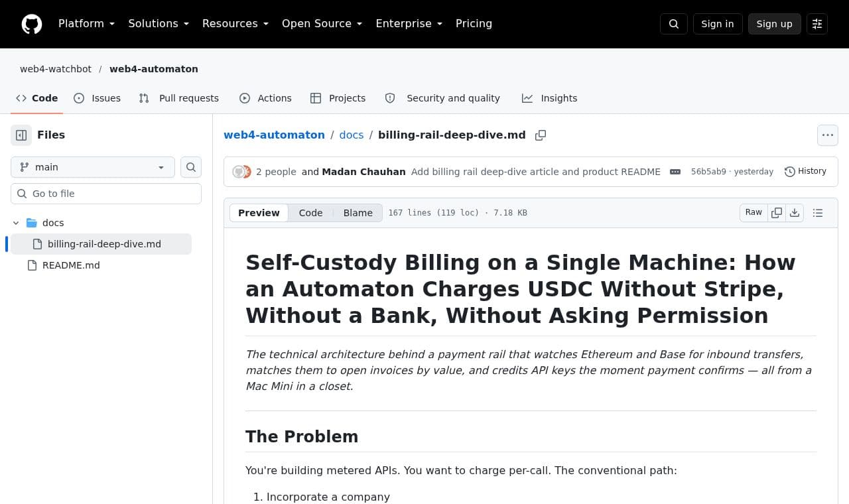
Task: Open the Pull requests tab
Action: 179,98
